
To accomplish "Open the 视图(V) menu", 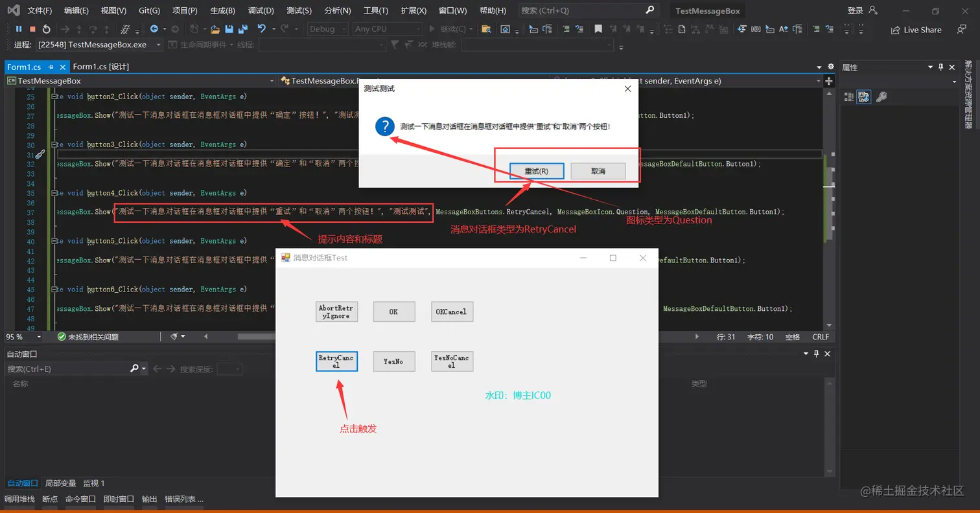I will pyautogui.click(x=113, y=10).
